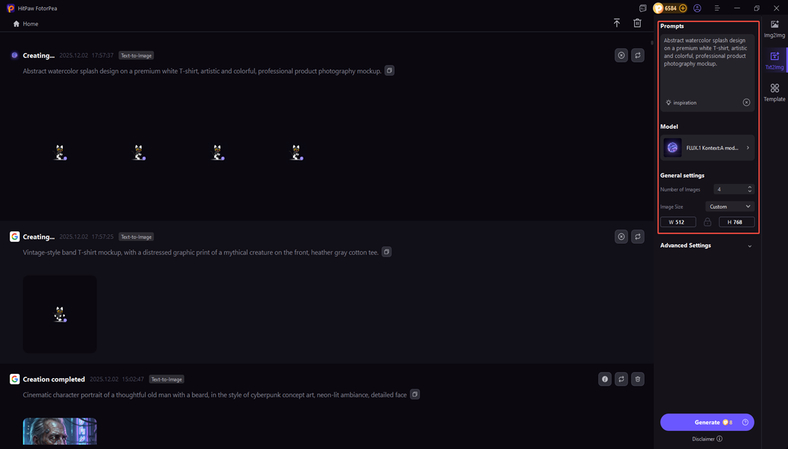Click the Number of Images stepper arrows
Screen dimensions: 788x449
750,189
